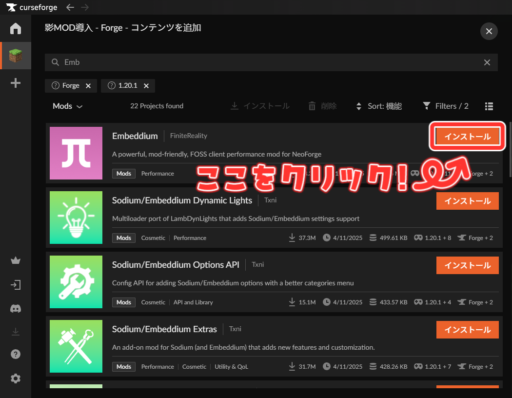The width and height of the screenshot is (512, 398).
Task: Open the Filters / 2 panel
Action: click(445, 106)
